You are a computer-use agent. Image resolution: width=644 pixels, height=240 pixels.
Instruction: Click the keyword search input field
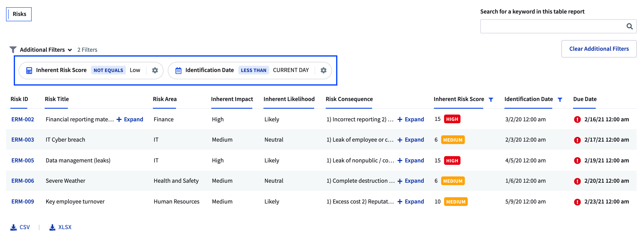click(551, 26)
